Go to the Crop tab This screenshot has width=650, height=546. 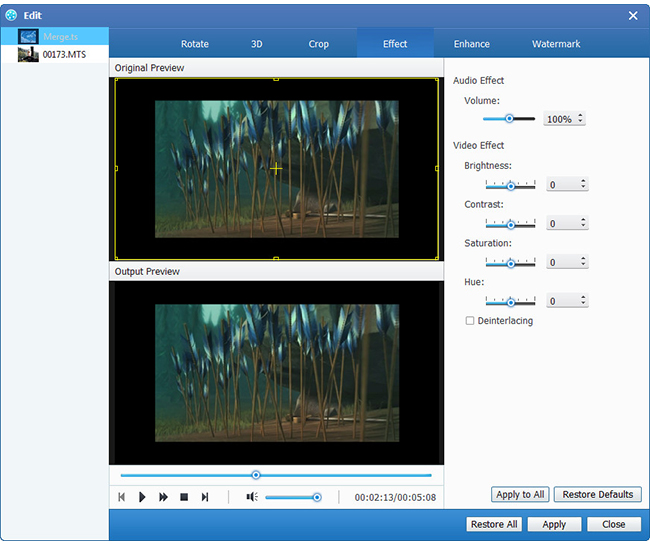[x=318, y=44]
